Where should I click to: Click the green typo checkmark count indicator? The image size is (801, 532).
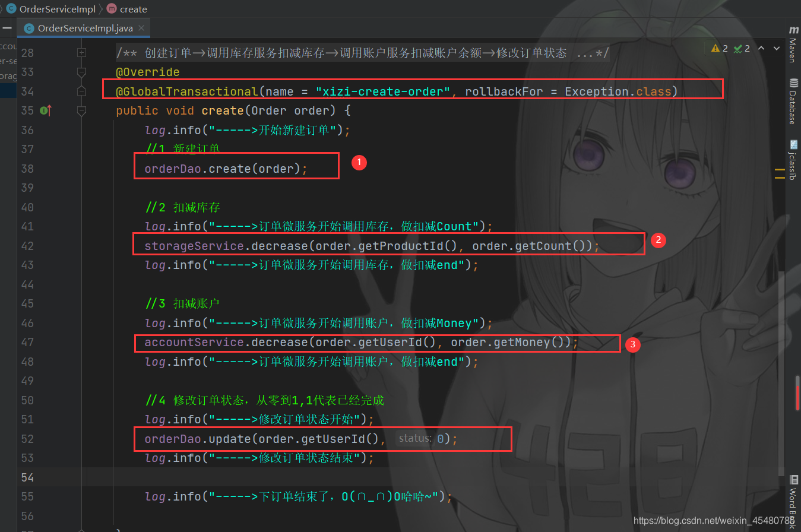[742, 49]
